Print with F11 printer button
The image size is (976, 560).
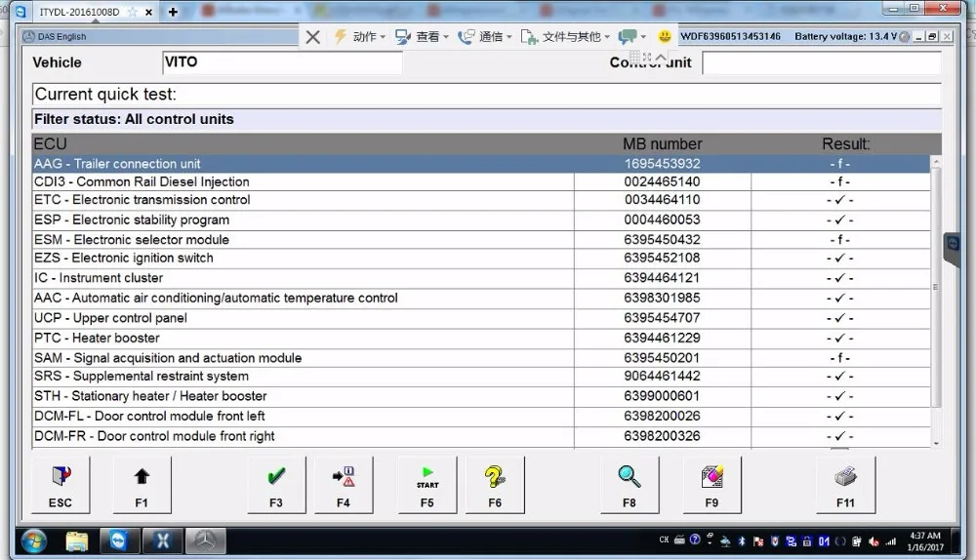point(846,485)
